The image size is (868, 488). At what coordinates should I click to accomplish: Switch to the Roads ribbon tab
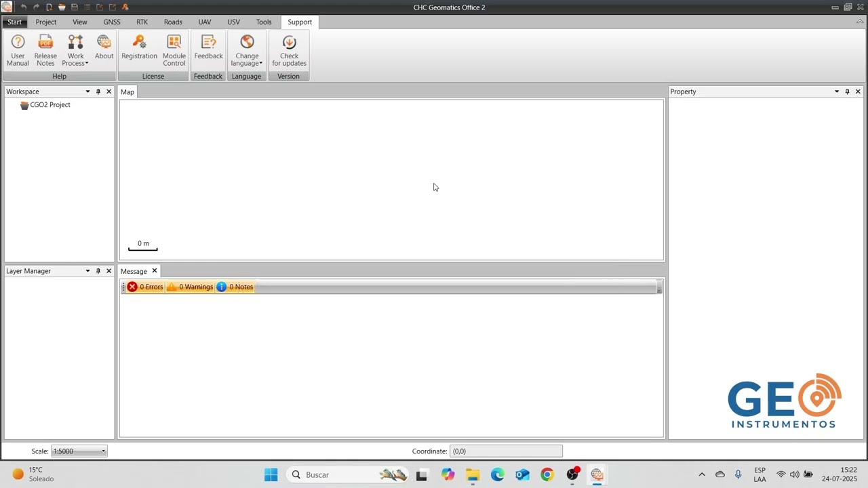(x=173, y=22)
